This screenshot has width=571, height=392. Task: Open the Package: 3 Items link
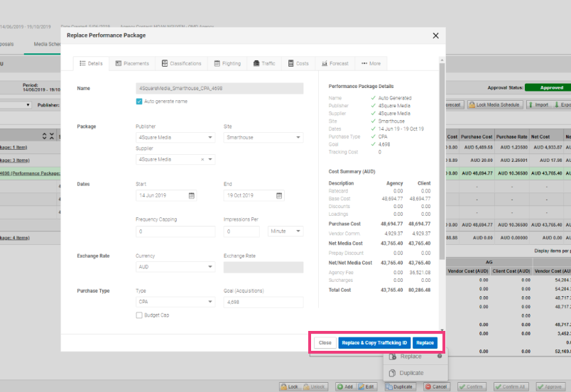click(15, 160)
